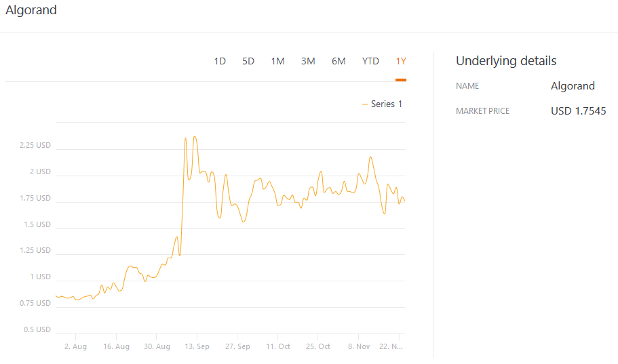Click the 27. Sep date label
This screenshot has width=618, height=364.
click(237, 346)
